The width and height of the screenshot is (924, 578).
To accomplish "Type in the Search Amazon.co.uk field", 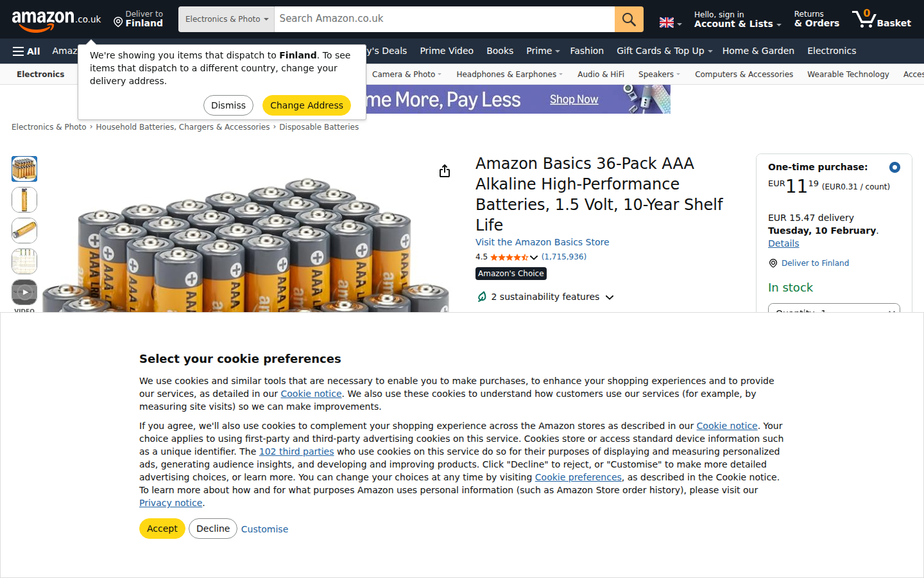I will (444, 19).
